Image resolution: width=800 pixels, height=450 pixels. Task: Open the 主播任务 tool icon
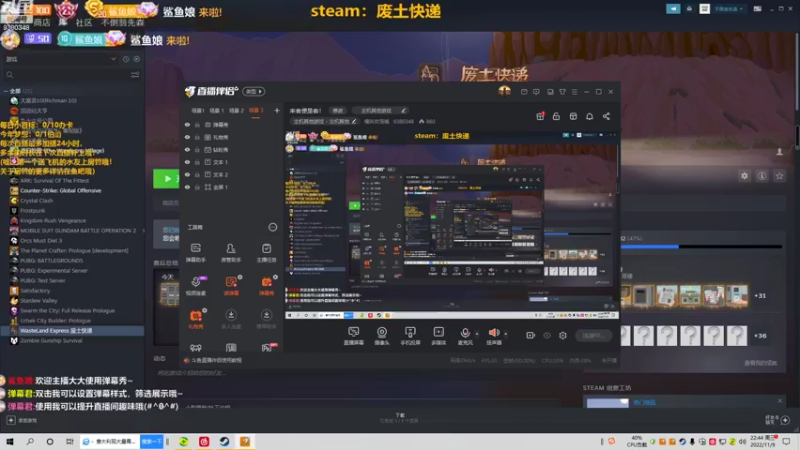tap(266, 252)
